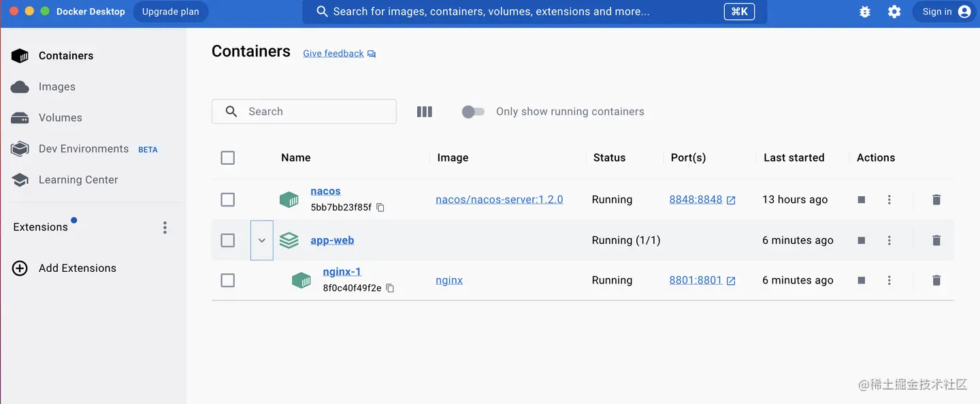Open the nacos container link
The image size is (980, 404).
click(x=325, y=191)
